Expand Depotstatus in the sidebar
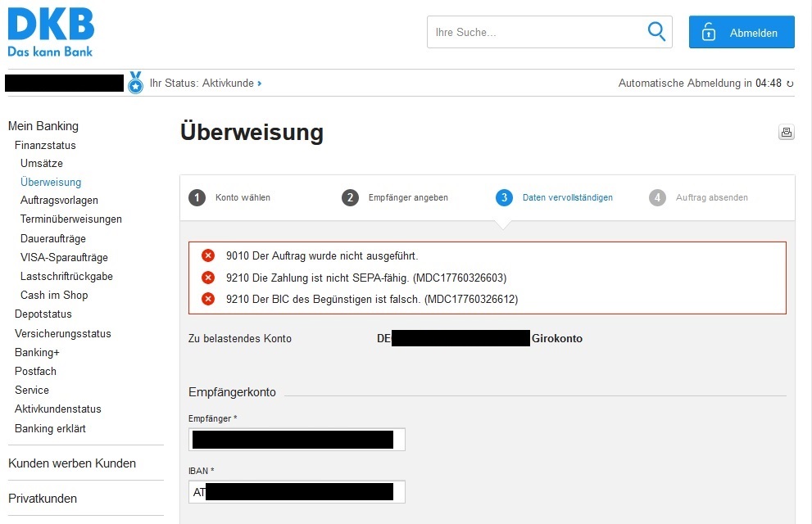This screenshot has width=812, height=524. pyautogui.click(x=43, y=314)
